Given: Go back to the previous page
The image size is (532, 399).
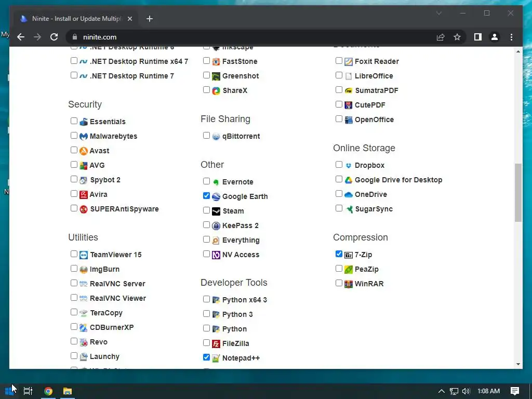Looking at the screenshot, I should 21,37.
